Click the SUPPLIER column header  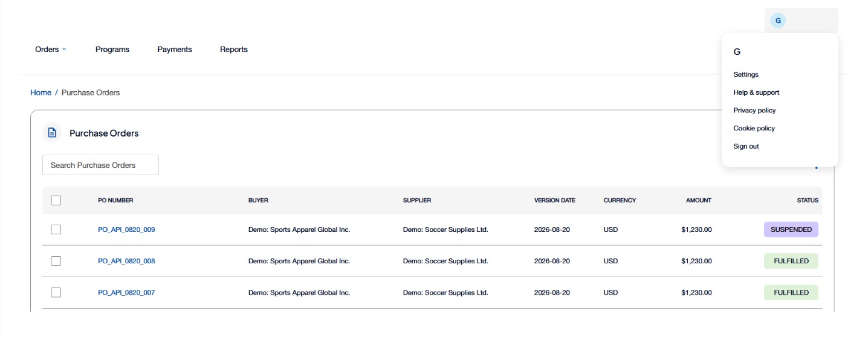tap(417, 200)
